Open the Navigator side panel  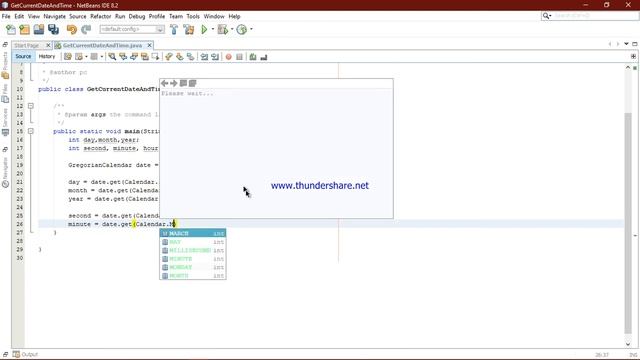coord(5,173)
